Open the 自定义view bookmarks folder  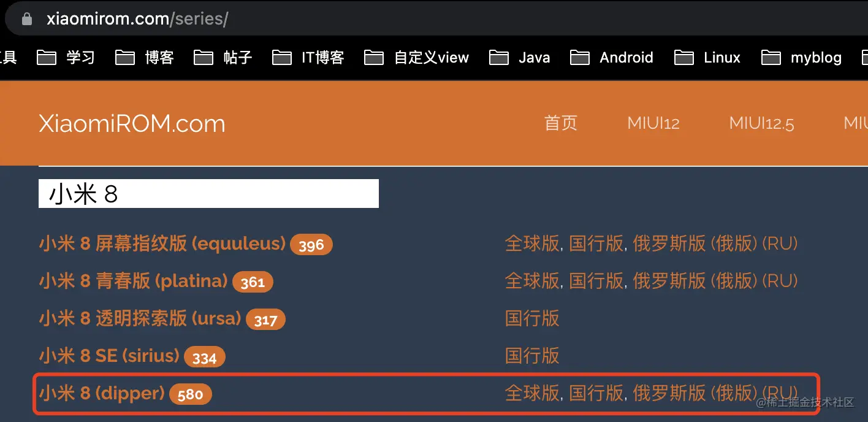coord(431,57)
